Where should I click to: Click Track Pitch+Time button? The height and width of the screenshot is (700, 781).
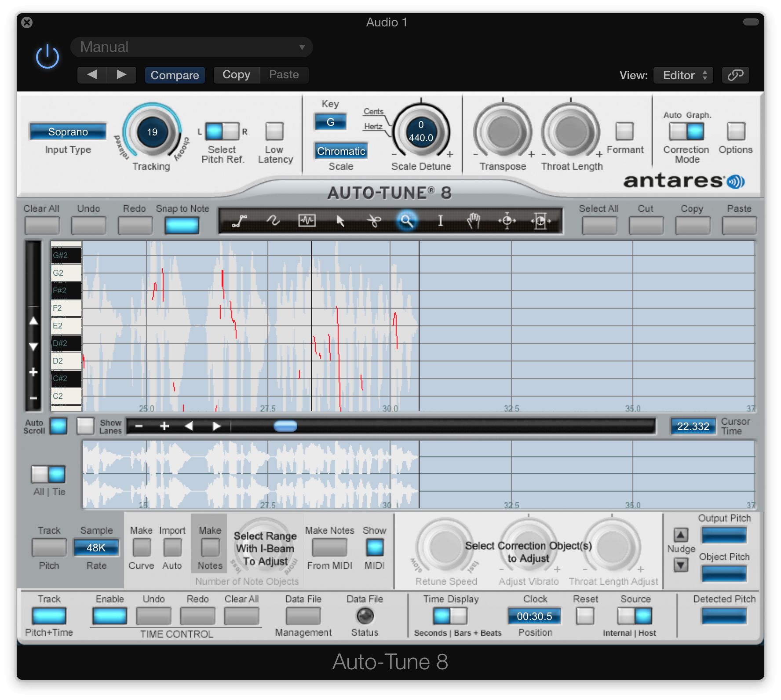(49, 616)
